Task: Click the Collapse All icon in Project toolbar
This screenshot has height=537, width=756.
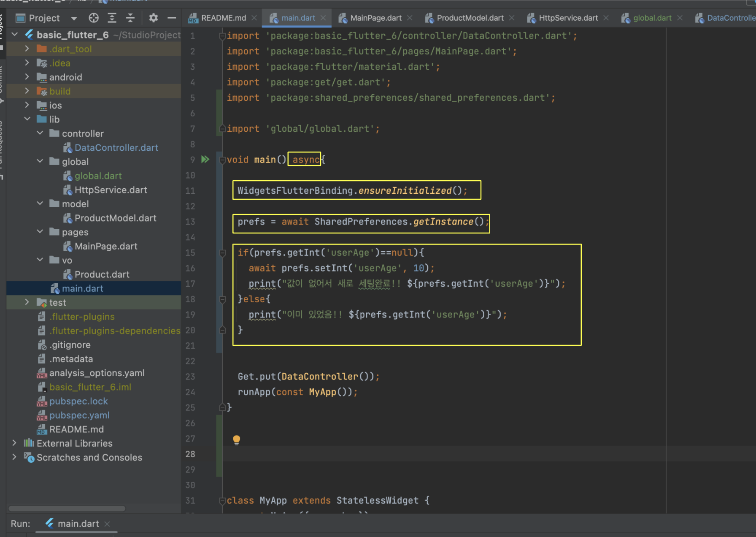Action: click(x=130, y=18)
